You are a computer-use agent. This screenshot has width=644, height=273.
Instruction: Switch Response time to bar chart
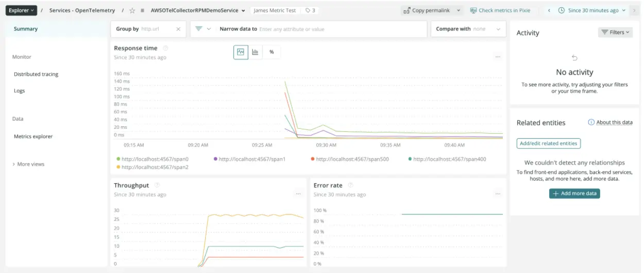pyautogui.click(x=255, y=52)
